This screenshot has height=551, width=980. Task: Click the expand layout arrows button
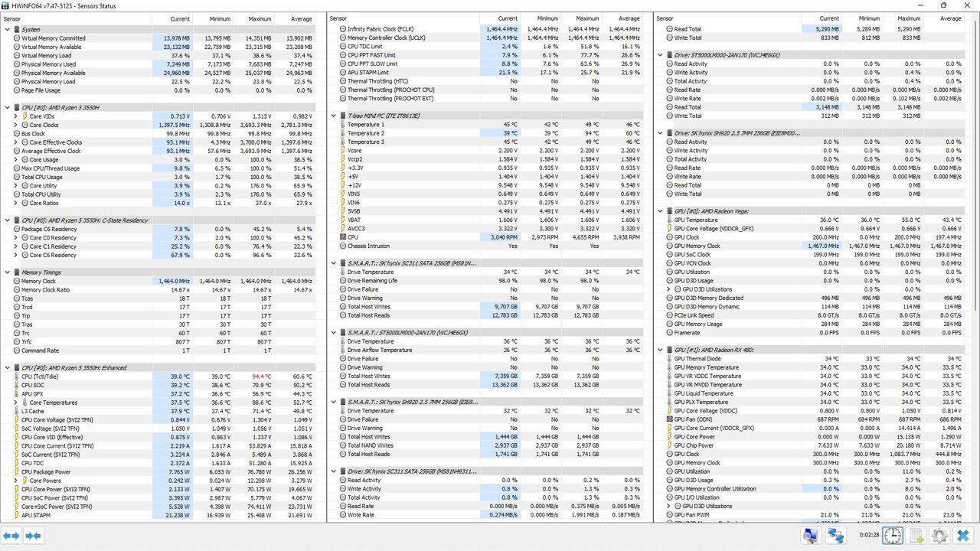(x=11, y=536)
